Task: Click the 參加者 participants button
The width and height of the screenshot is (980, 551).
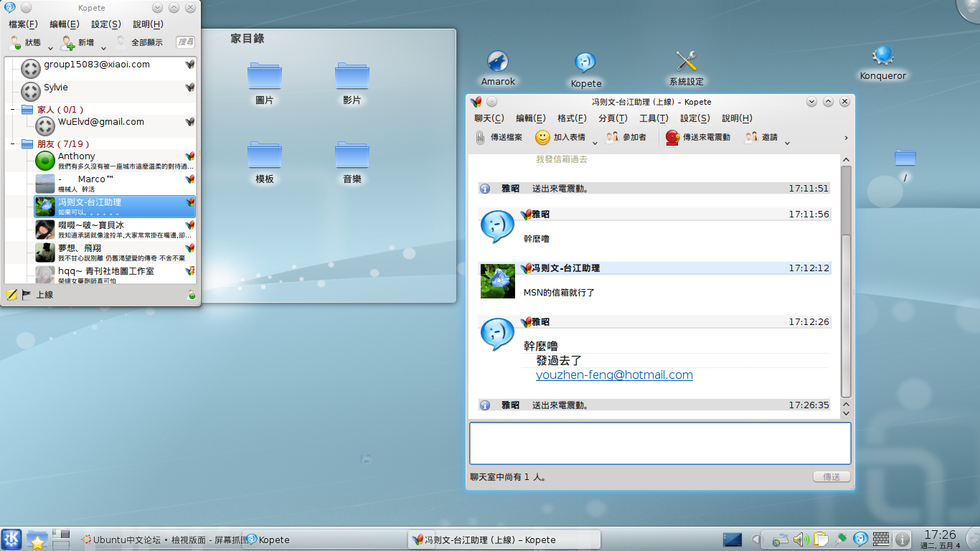Action: tap(626, 137)
